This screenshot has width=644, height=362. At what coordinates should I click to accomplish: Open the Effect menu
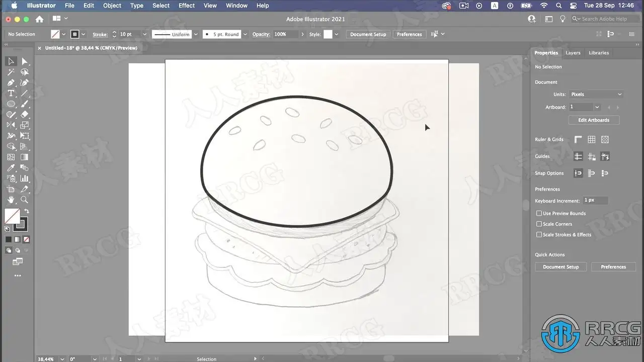187,6
